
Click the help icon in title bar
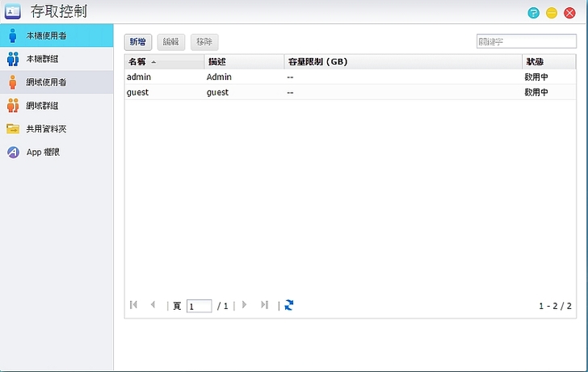[x=533, y=13]
